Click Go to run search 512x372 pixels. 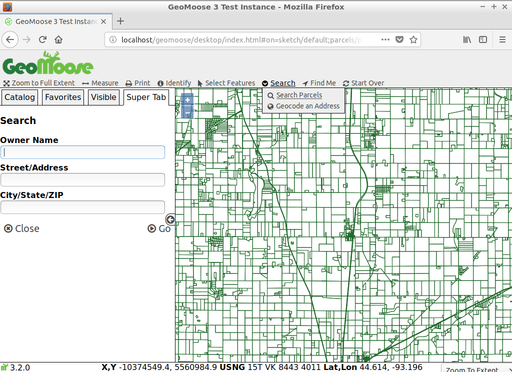[x=159, y=228]
